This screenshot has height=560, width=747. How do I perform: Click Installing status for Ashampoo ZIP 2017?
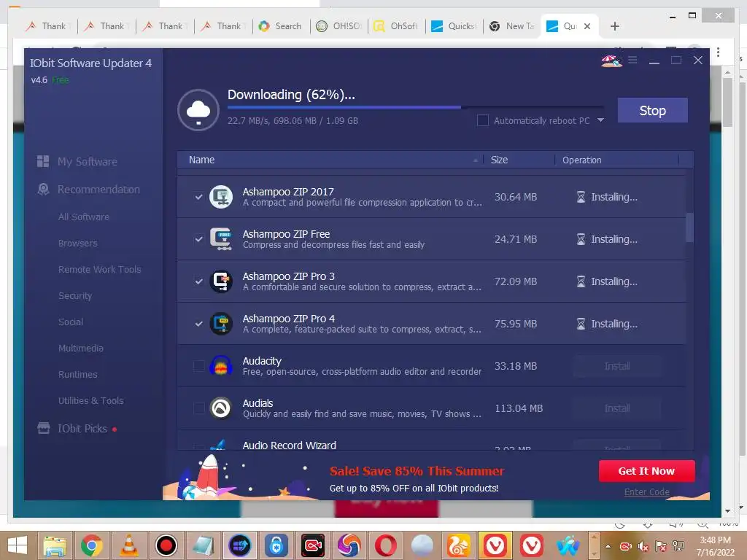607,197
